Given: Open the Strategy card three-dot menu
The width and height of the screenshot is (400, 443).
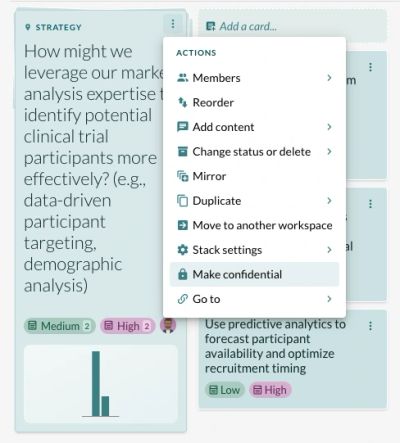Looking at the screenshot, I should tap(173, 24).
